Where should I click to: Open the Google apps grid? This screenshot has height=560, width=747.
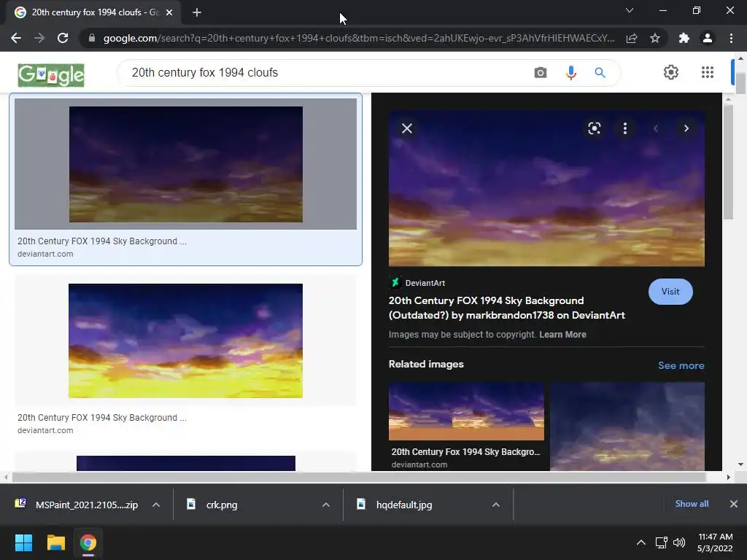[708, 72]
